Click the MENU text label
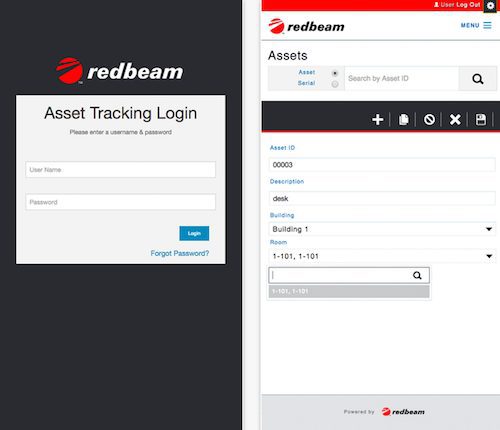 click(470, 25)
